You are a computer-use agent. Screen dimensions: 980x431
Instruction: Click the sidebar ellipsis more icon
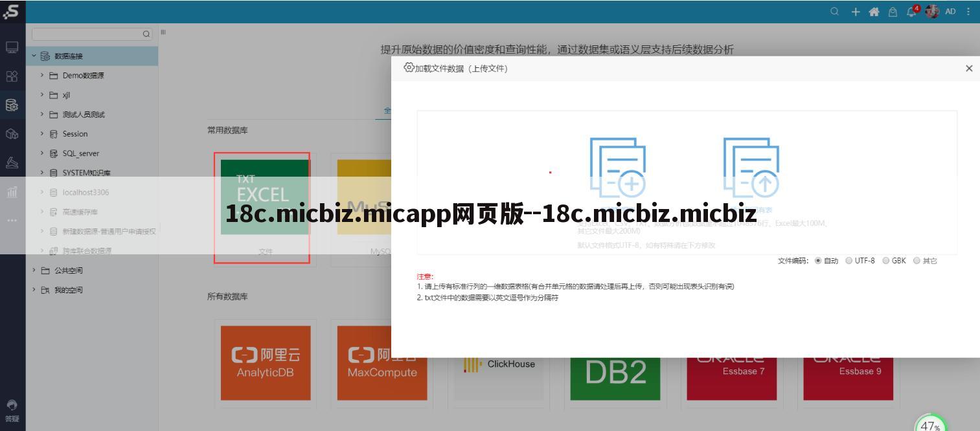tap(12, 220)
